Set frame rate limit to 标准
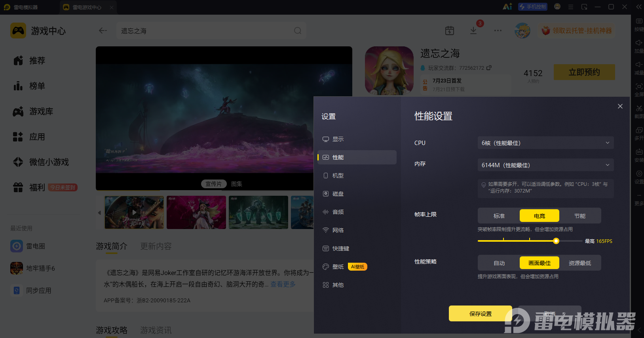644x338 pixels. tap(499, 216)
